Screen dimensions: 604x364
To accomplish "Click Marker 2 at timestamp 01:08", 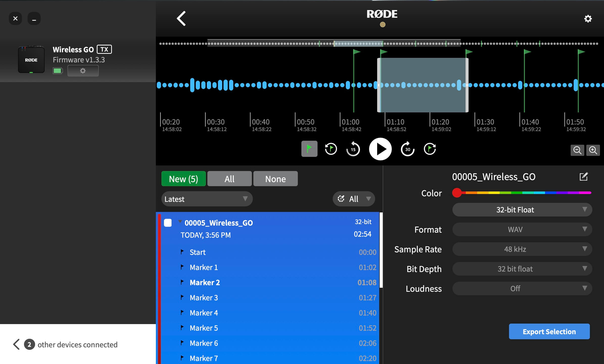I will (205, 282).
